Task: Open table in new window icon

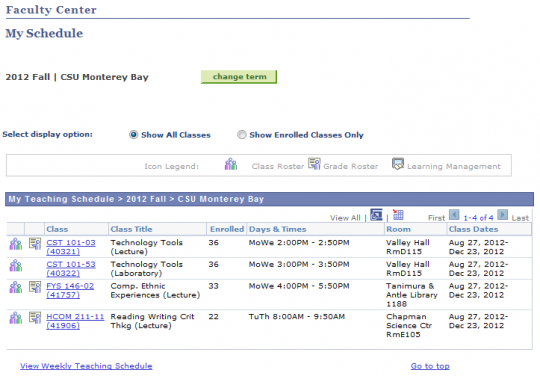Action: 376,215
